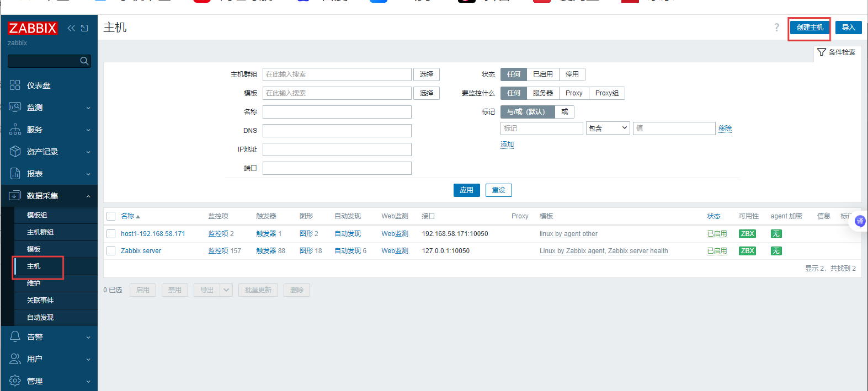Viewport: 868px width, 391px height.
Task: Click the 告警 bell icon
Action: coord(15,336)
